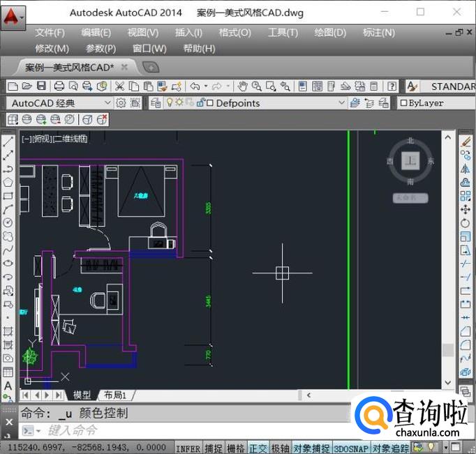Image resolution: width=476 pixels, height=454 pixels.
Task: Toggle 对象捕捉 object snap in status bar
Action: (x=311, y=448)
